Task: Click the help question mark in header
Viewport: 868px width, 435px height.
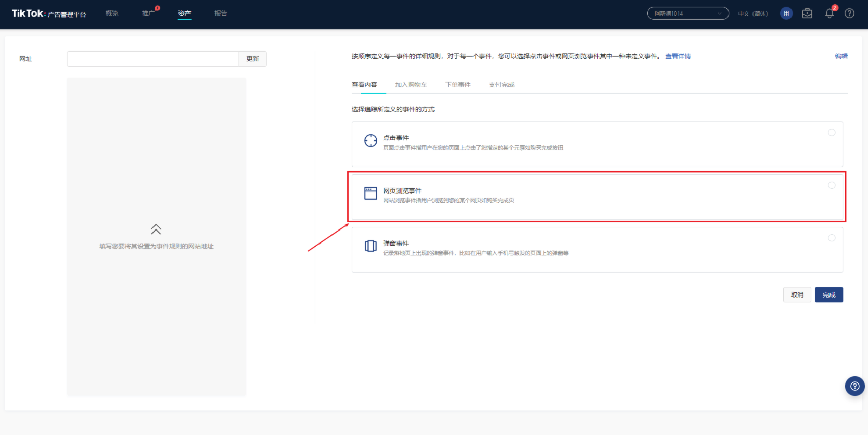Action: (x=849, y=14)
